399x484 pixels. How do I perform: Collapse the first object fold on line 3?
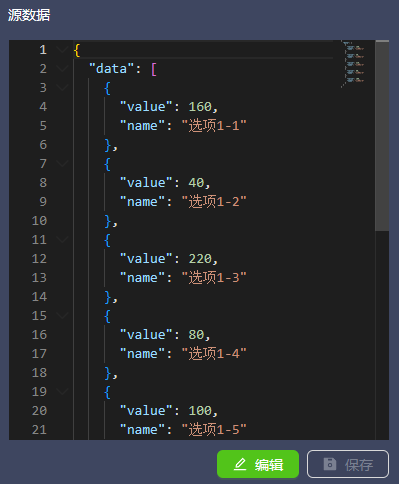(x=62, y=88)
